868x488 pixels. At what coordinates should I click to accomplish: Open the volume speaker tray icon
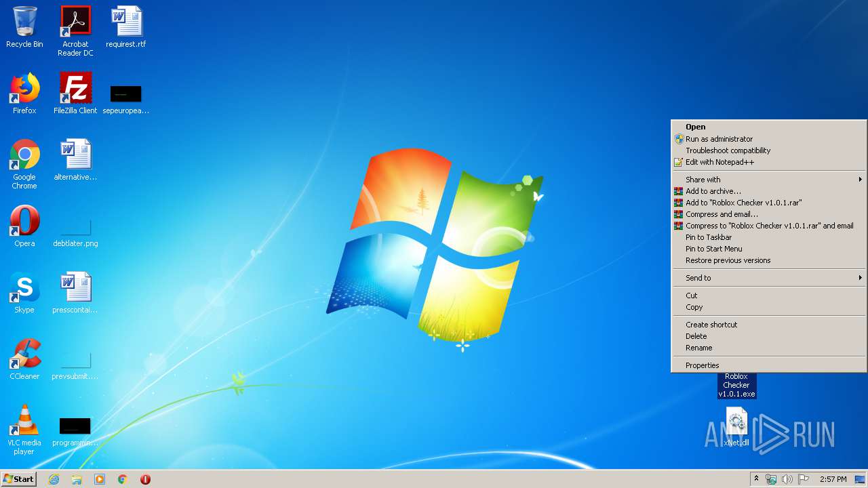tap(787, 479)
